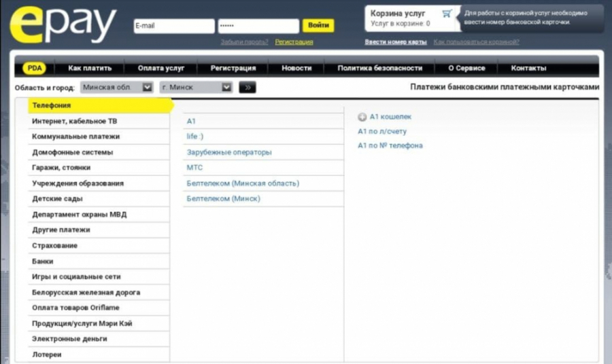612x364 pixels.
Task: Click Корзина услуг heading
Action: [x=398, y=14]
